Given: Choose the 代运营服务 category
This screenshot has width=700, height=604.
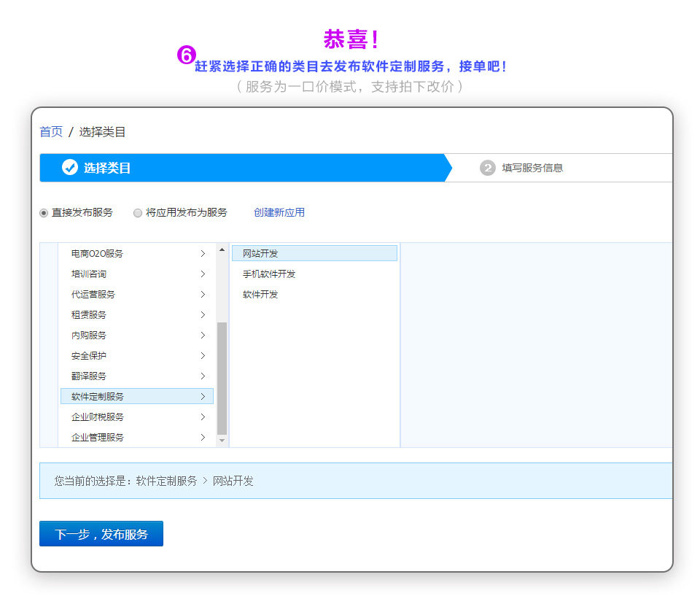Looking at the screenshot, I should [136, 295].
